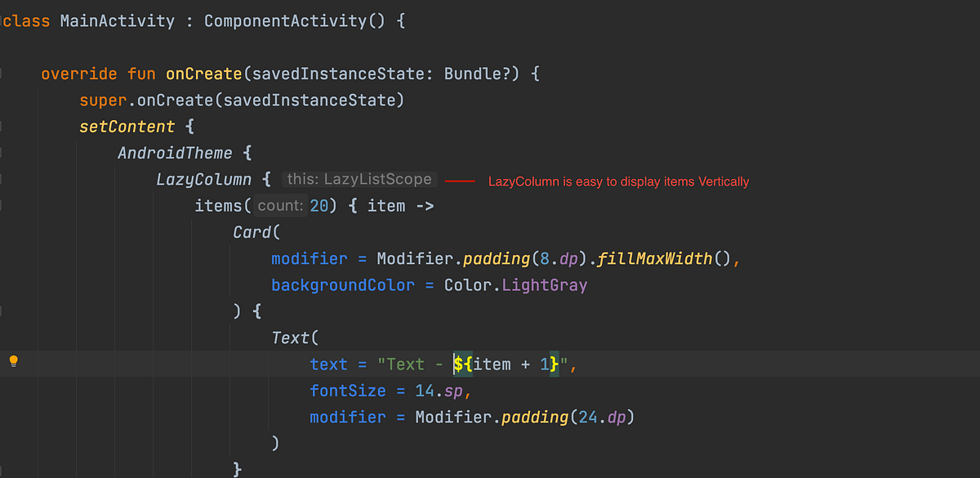Click the Text composable call
The width and height of the screenshot is (980, 478).
click(x=291, y=337)
